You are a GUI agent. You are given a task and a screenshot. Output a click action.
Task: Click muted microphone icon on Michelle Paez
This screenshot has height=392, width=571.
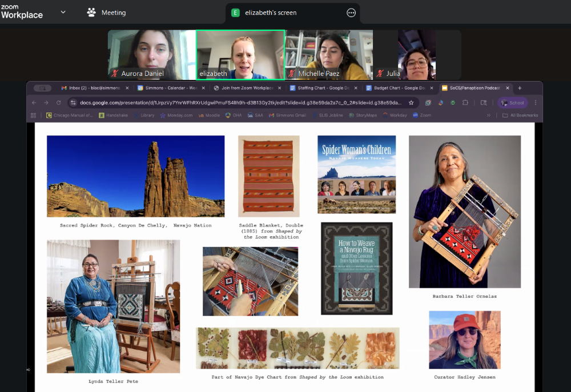point(291,74)
